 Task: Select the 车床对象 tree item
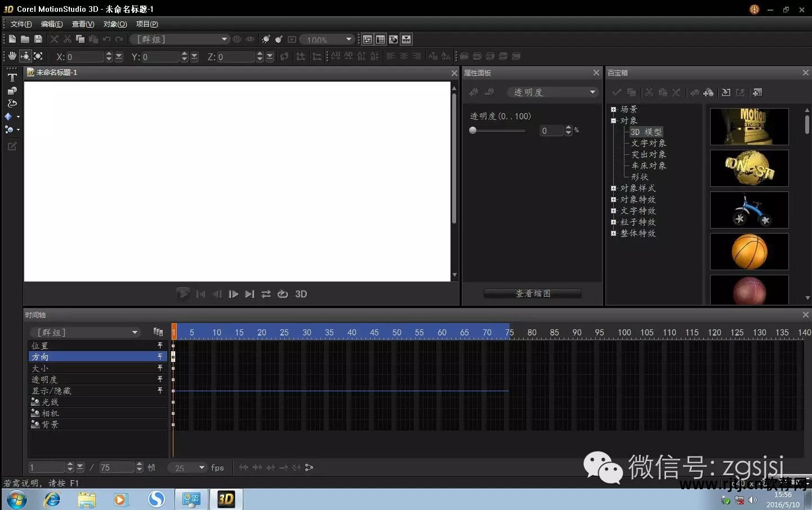tap(649, 165)
